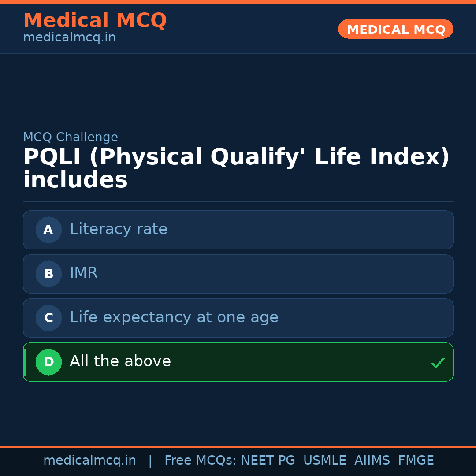476x476 pixels.
Task: Select answer option A Literacy rate
Action: tap(238, 230)
